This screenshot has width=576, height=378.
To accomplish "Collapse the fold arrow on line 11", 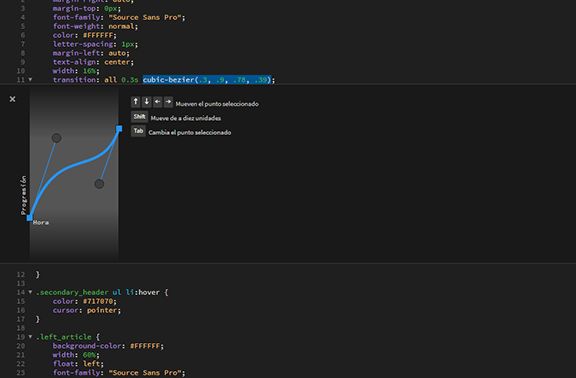I will point(30,79).
